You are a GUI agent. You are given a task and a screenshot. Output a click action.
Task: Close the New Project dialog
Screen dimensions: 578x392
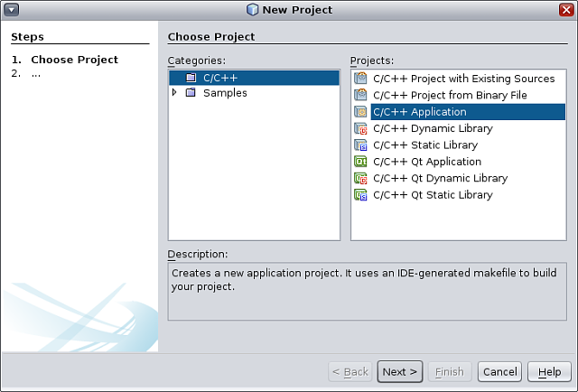coord(566,10)
